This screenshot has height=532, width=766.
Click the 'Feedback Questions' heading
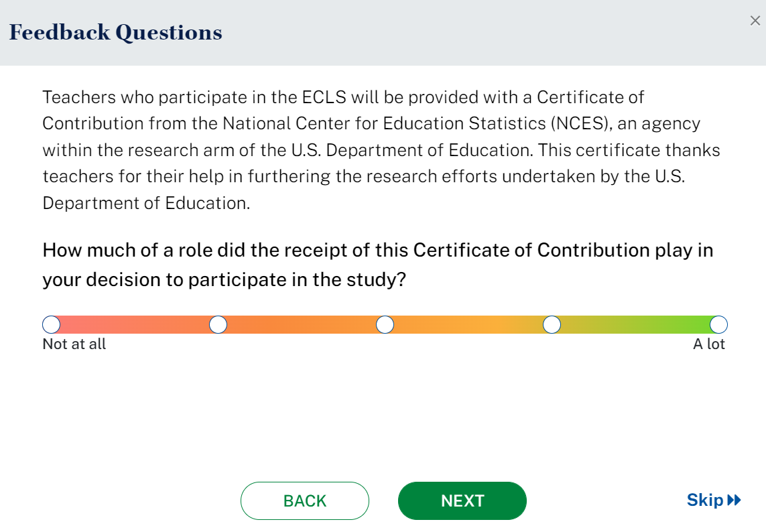click(115, 32)
